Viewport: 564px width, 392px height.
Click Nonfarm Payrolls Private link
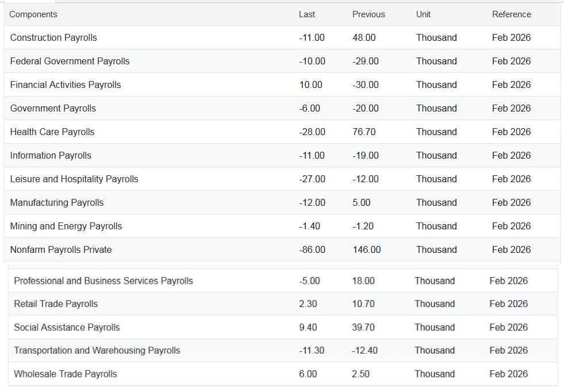click(x=61, y=249)
